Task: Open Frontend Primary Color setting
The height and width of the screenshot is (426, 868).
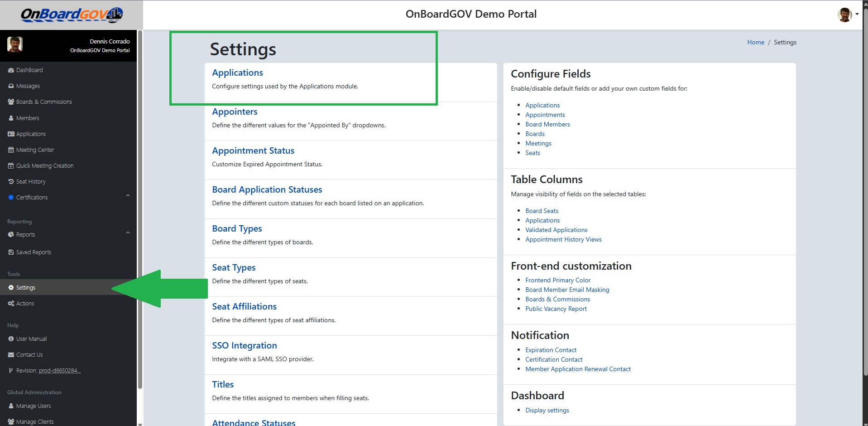Action: click(x=558, y=281)
